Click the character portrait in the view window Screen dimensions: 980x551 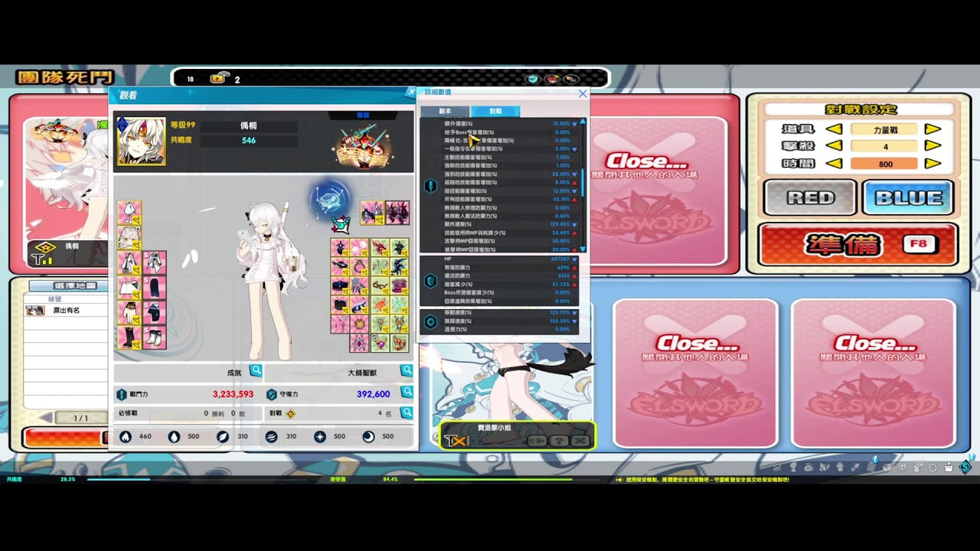click(141, 141)
